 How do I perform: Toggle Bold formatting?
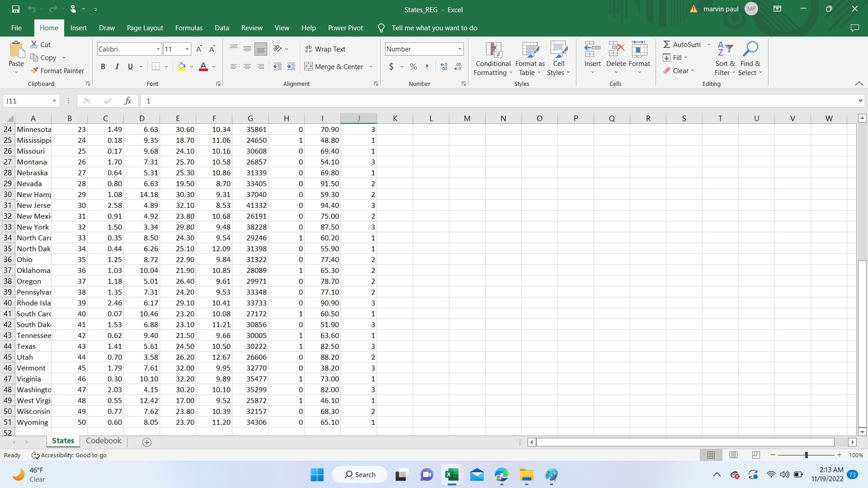pos(103,66)
